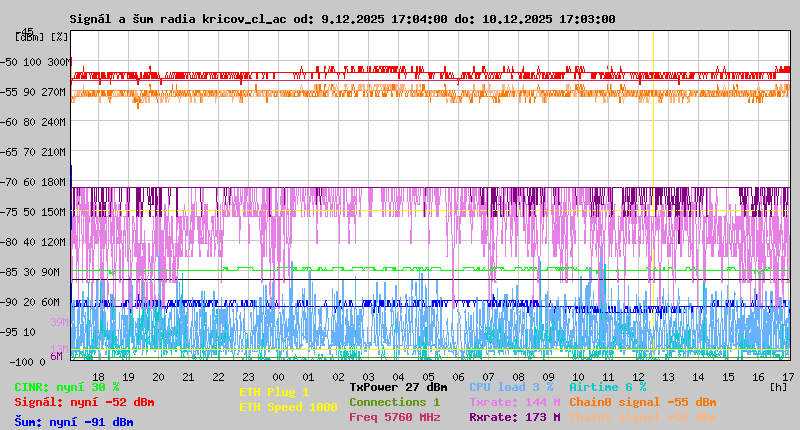Click the 12 hour mark on time axis
The height and width of the screenshot is (430, 800).
point(638,376)
